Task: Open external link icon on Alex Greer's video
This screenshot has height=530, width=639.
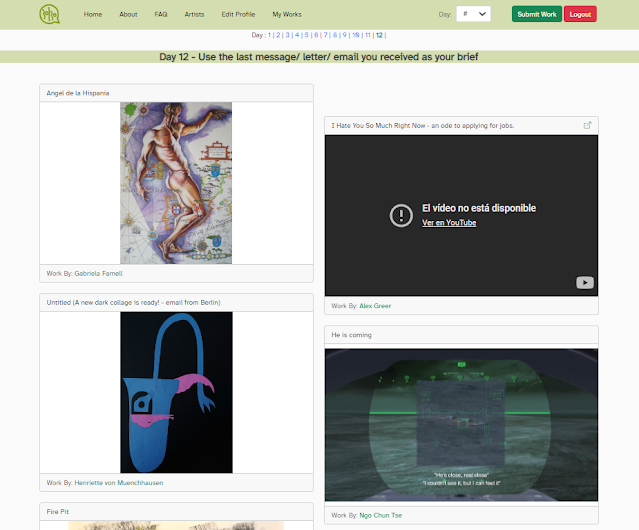Action: click(x=587, y=125)
